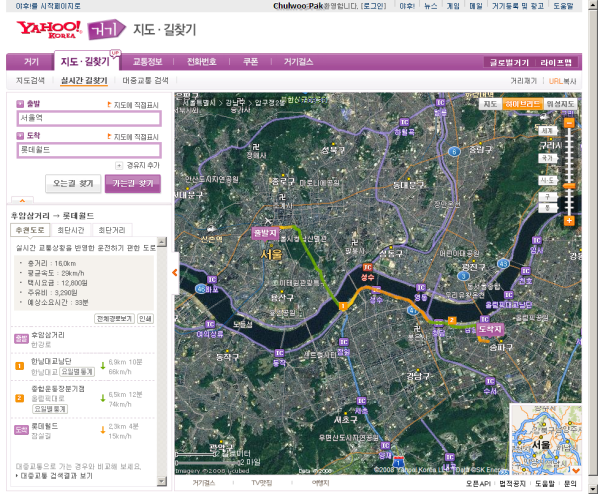
Task: Switch map type to 지도
Action: (x=490, y=104)
